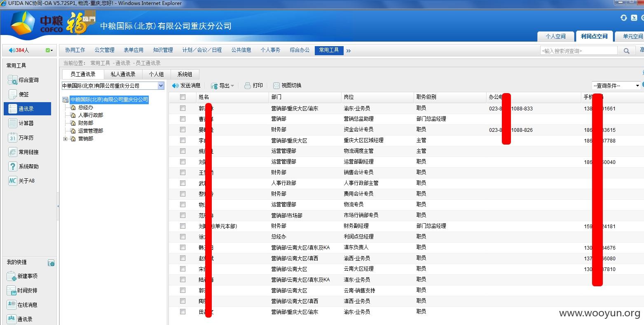Open 通讯录 shortcut under 我的快捷
The height and width of the screenshot is (325, 644).
[20, 319]
